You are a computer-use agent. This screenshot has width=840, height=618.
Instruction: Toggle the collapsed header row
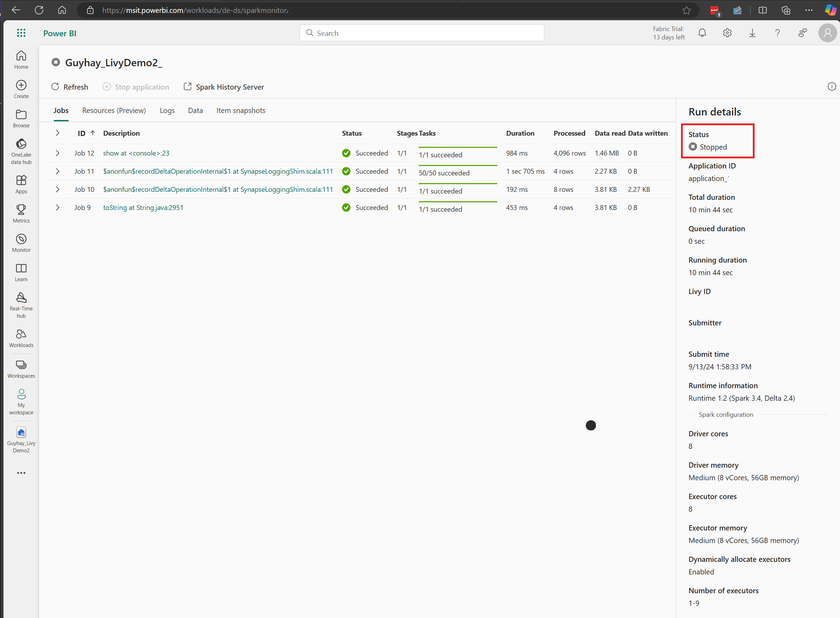pos(58,133)
